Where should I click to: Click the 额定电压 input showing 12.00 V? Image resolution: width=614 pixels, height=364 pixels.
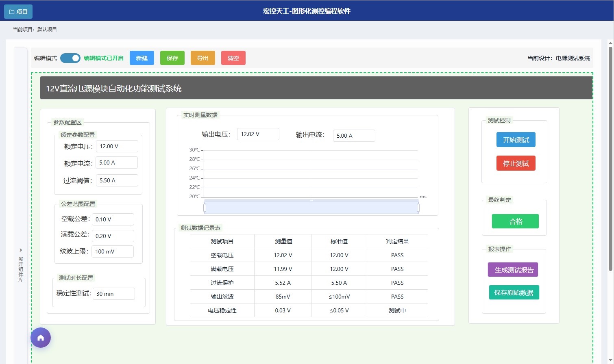[x=117, y=146]
